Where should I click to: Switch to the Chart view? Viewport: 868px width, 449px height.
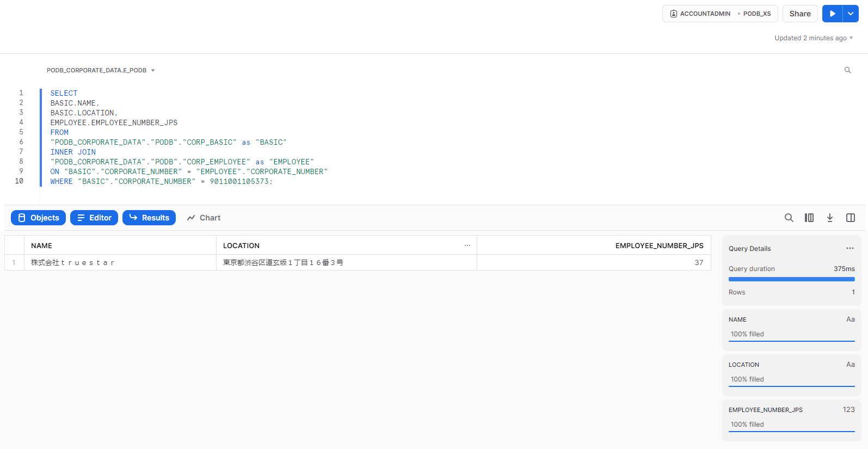[x=204, y=218]
